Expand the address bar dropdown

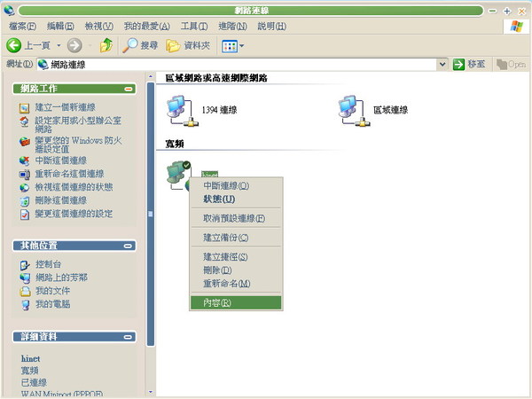pos(442,64)
